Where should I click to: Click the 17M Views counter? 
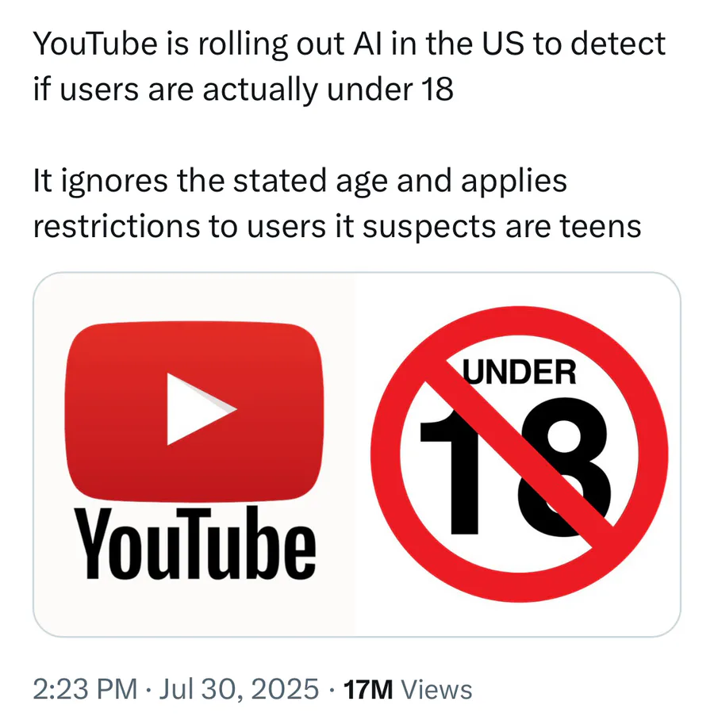pyautogui.click(x=408, y=689)
